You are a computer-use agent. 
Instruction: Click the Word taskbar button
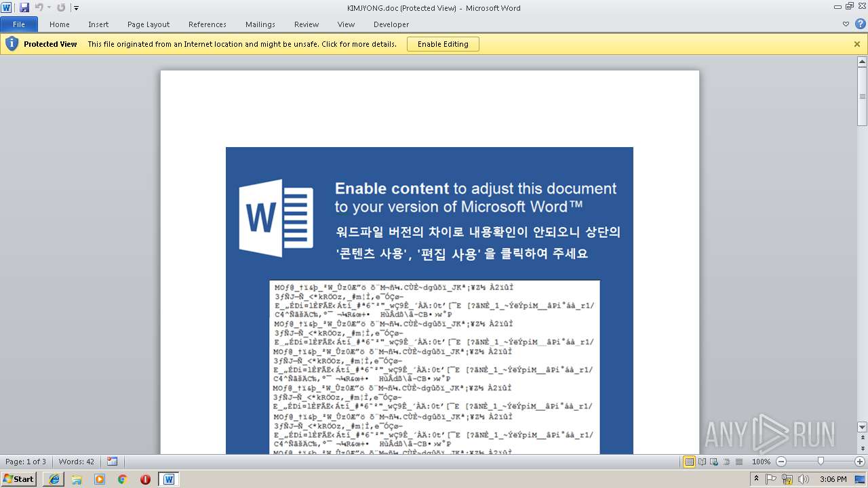point(169,479)
